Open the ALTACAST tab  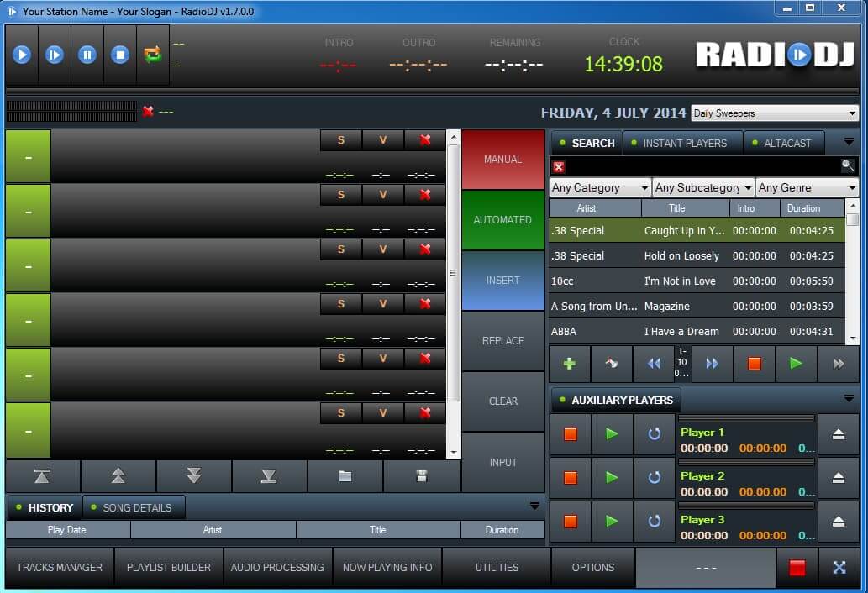tap(785, 144)
